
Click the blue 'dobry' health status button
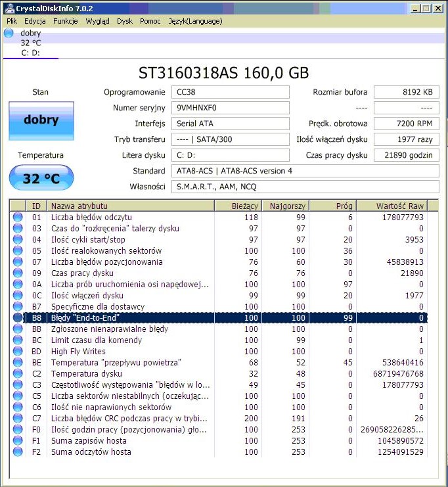point(41,120)
